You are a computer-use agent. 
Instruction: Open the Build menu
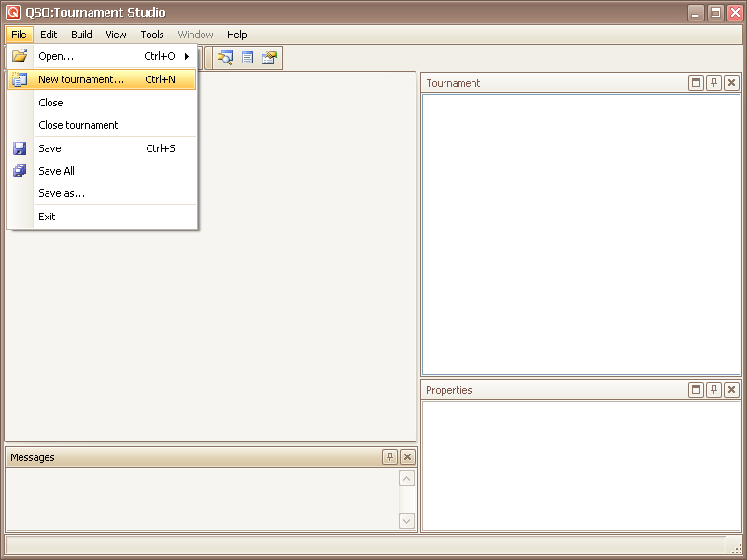(x=81, y=35)
